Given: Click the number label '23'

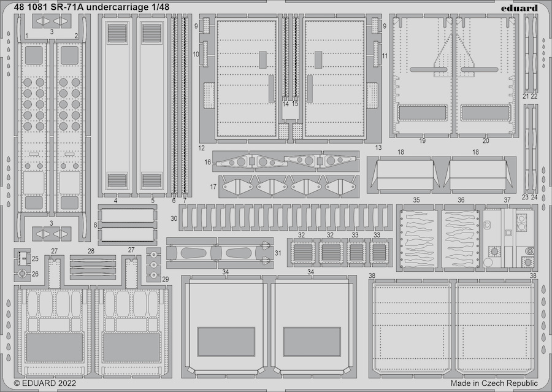Looking at the screenshot, I should (525, 198).
